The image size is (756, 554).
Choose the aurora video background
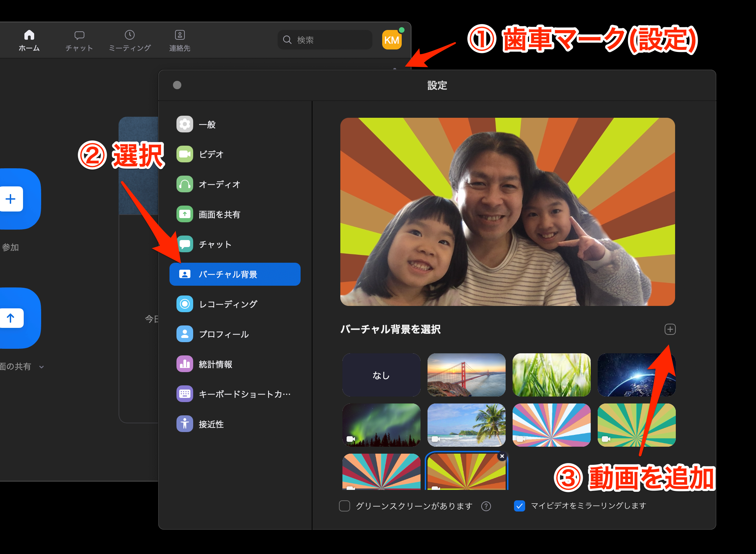(x=381, y=425)
